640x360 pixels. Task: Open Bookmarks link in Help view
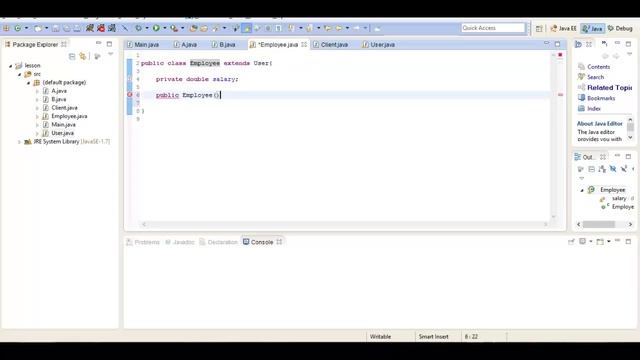coord(601,98)
